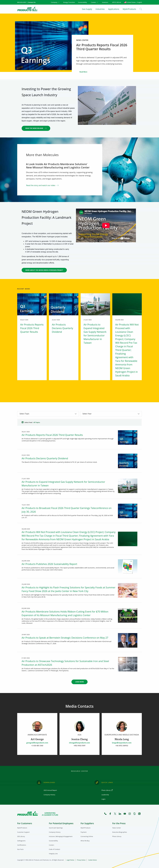Click Read More on Q3 earnings banner
Screen dimensions: 159x868
[83, 72]
